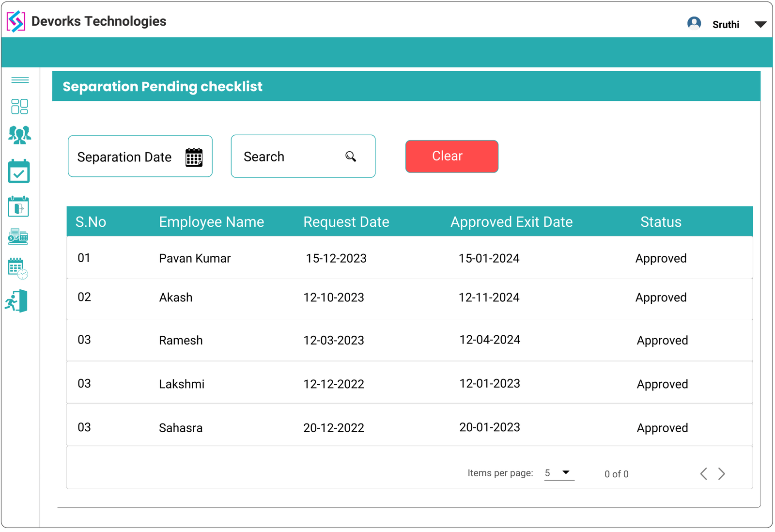Go to previous page of results

click(x=703, y=474)
